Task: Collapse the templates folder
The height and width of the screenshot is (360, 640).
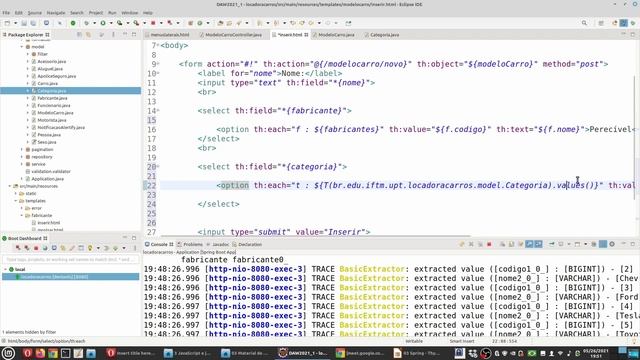Action: click(16, 201)
